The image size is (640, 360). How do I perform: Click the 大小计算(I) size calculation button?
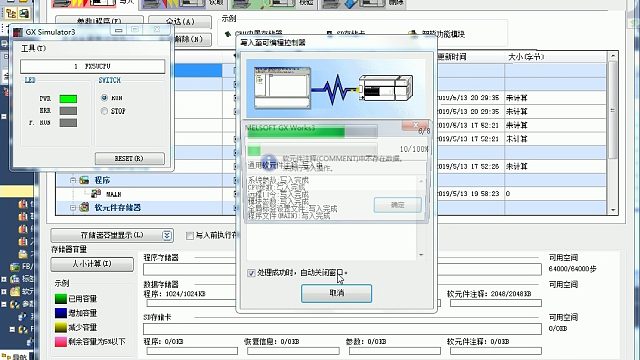[x=92, y=264]
